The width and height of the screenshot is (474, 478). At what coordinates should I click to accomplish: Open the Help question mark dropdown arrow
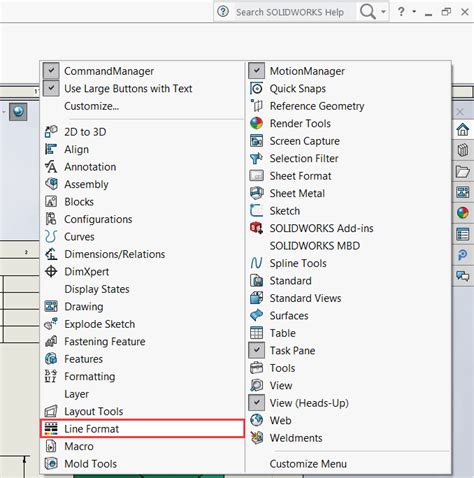click(x=414, y=11)
